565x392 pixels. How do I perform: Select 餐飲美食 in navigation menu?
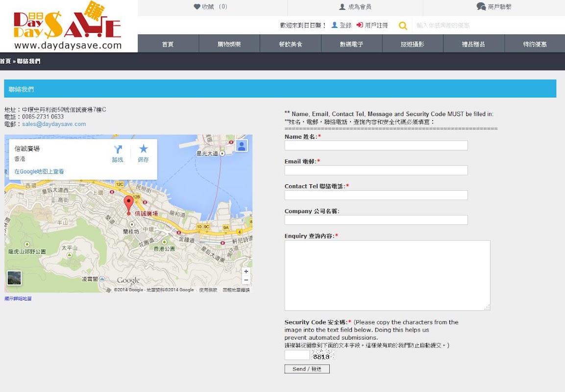(x=291, y=44)
